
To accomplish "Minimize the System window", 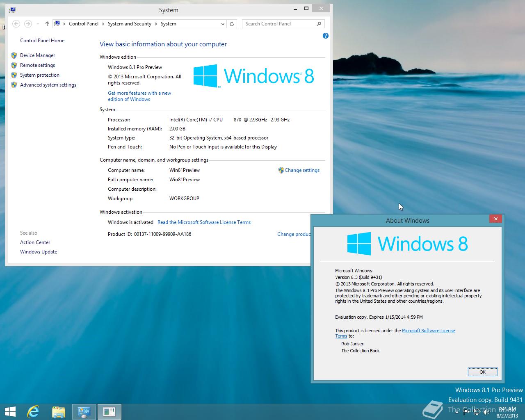I will pos(295,9).
